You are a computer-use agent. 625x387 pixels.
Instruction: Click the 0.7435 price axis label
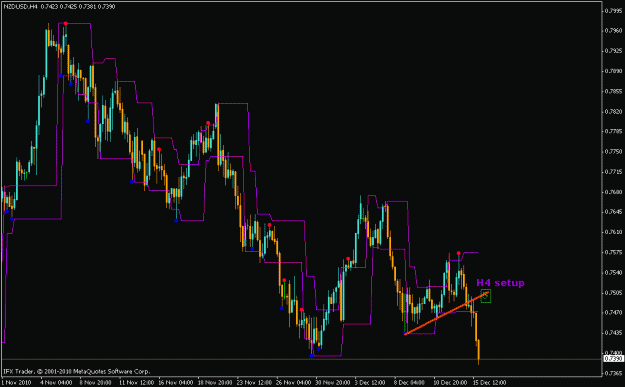[614, 332]
